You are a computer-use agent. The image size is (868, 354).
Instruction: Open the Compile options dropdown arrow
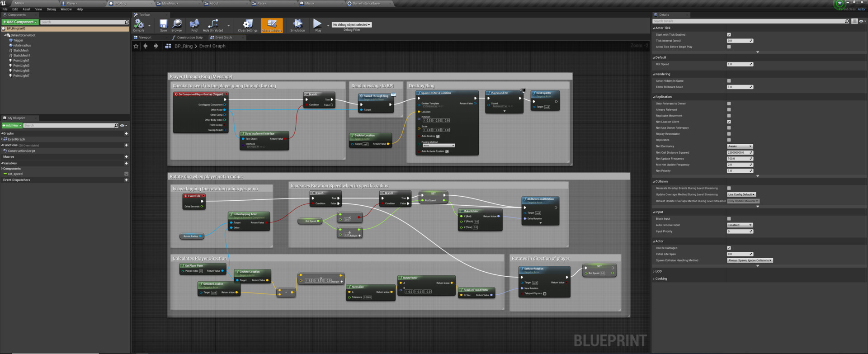click(150, 25)
